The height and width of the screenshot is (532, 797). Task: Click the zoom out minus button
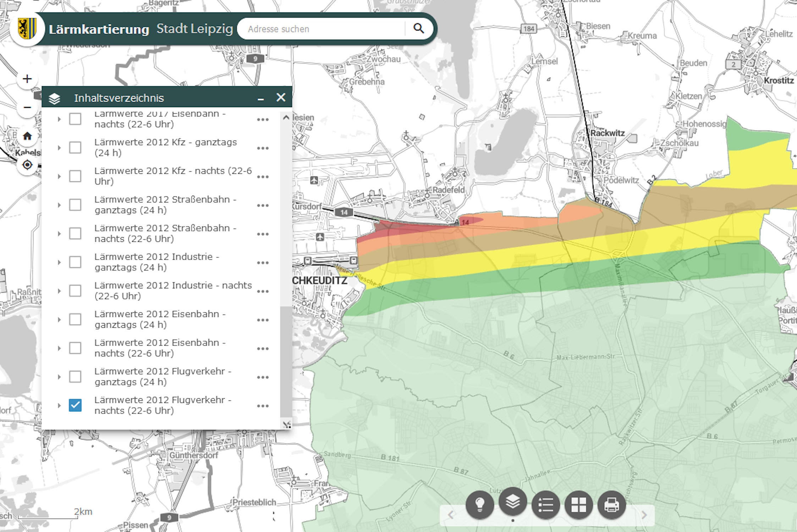[x=27, y=107]
